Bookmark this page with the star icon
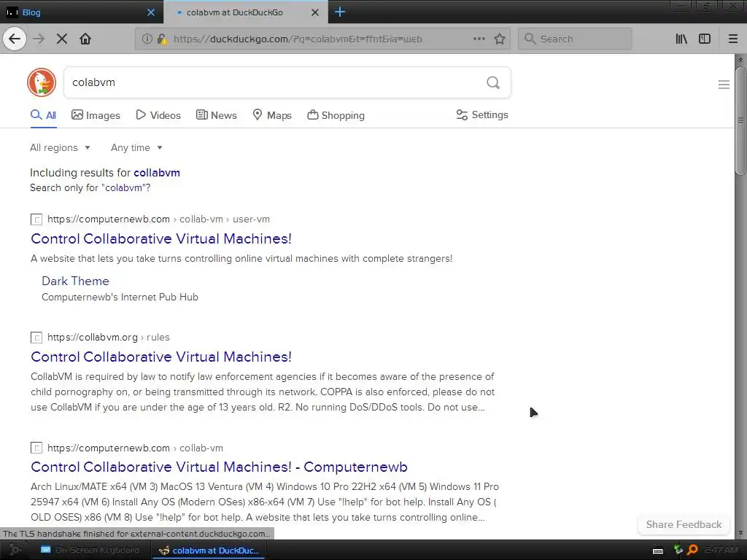Viewport: 747px width, 560px height. tap(499, 39)
